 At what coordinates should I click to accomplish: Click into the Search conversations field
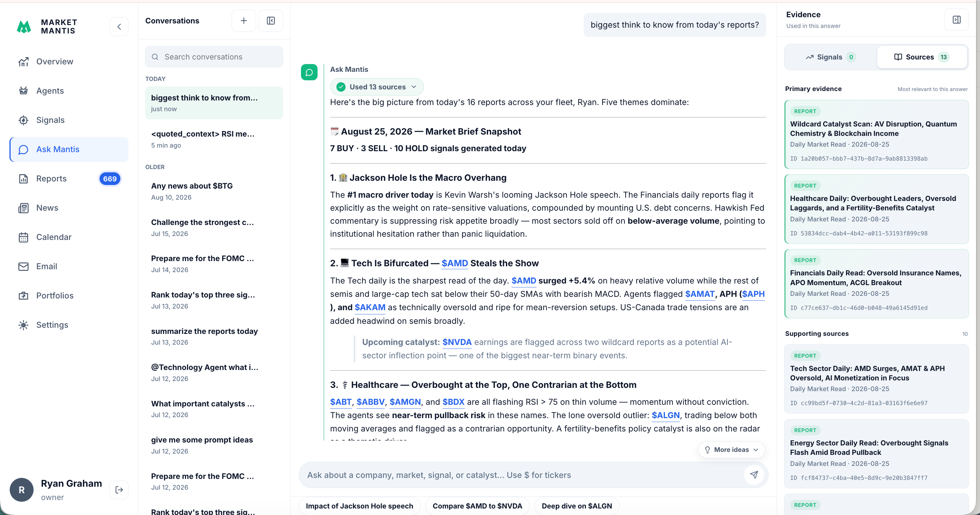click(x=214, y=57)
